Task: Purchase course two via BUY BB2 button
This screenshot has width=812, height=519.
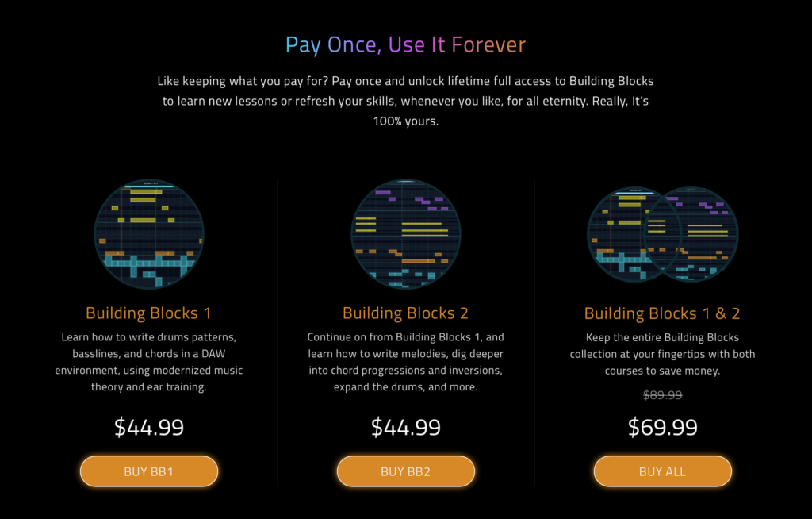Action: click(405, 471)
